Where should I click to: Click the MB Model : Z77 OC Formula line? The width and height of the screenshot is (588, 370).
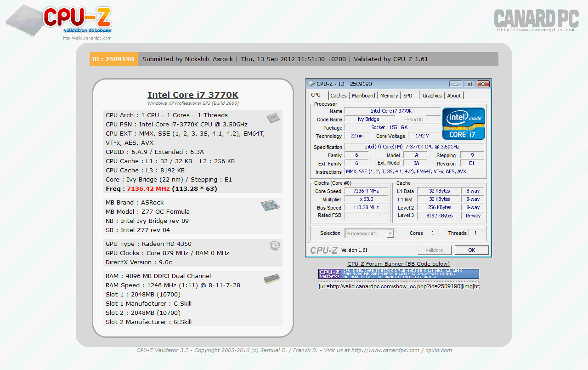[x=147, y=212]
